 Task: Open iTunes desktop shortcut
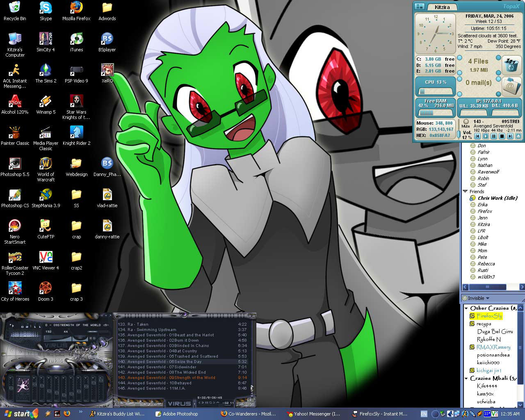click(x=76, y=42)
